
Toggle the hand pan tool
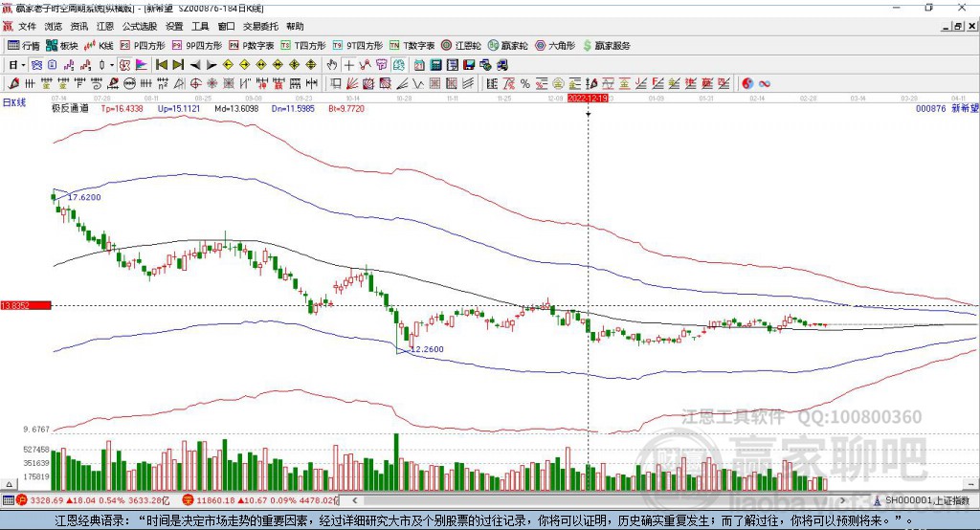pyautogui.click(x=332, y=65)
